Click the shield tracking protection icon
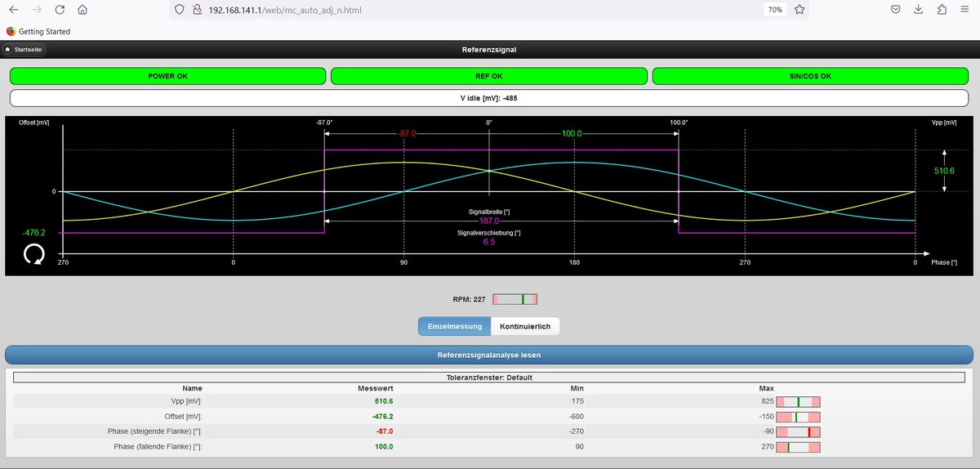This screenshot has width=980, height=469. [180, 10]
